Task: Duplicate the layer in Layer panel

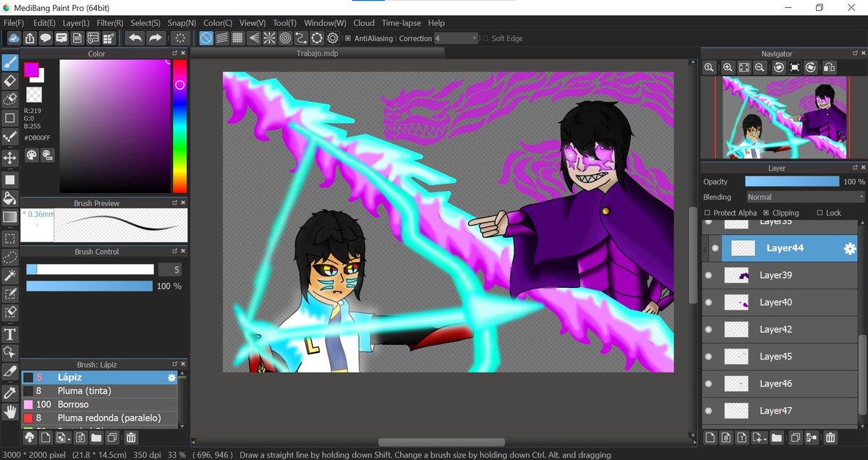Action: 796,437
